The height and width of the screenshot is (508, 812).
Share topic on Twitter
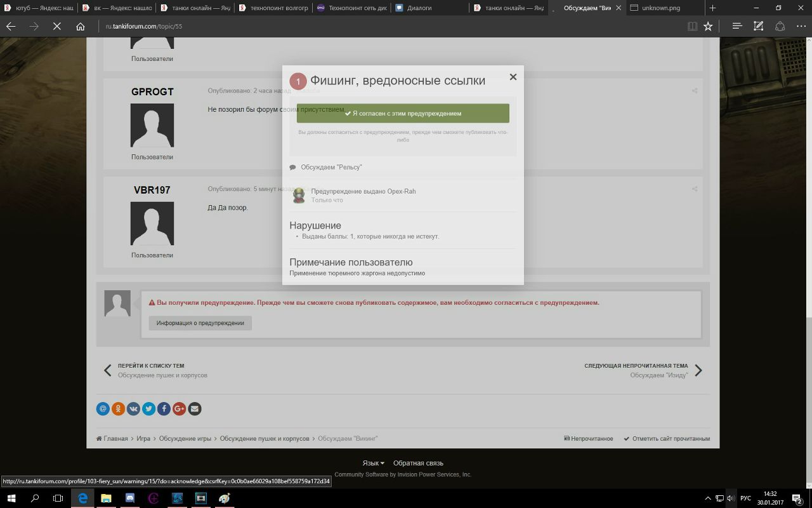148,409
